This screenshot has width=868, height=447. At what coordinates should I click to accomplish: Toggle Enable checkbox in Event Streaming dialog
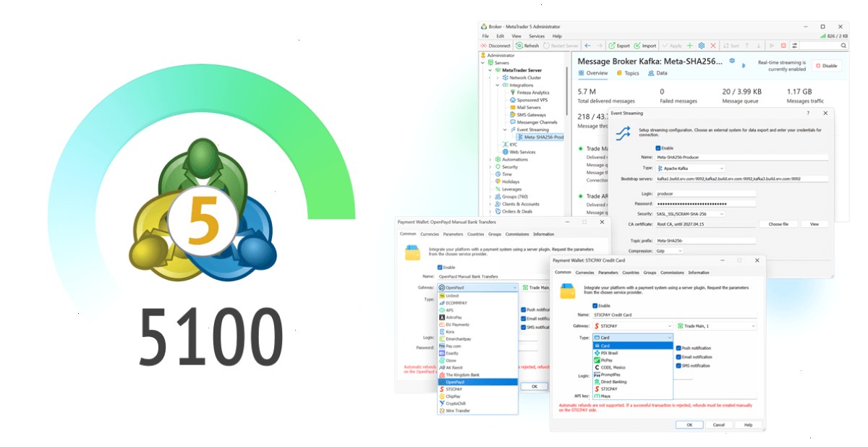point(658,148)
